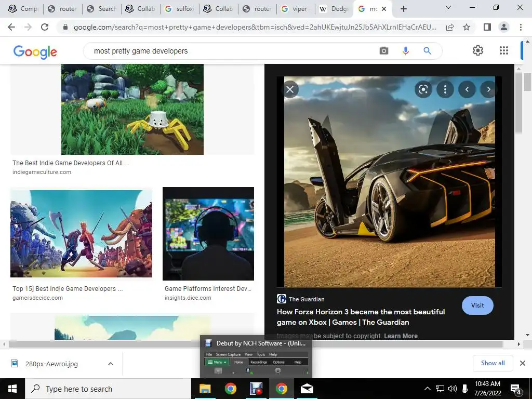This screenshot has width=532, height=399.
Task: Show previous image in preview
Action: point(467,89)
